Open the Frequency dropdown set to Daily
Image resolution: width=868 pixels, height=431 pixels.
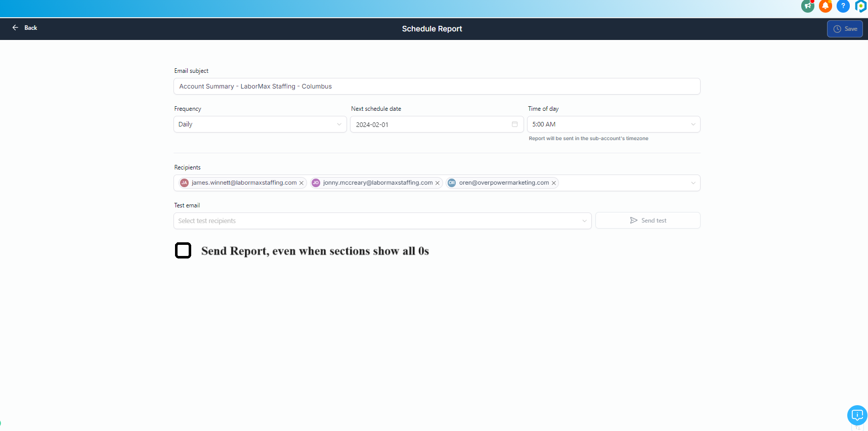click(x=260, y=124)
